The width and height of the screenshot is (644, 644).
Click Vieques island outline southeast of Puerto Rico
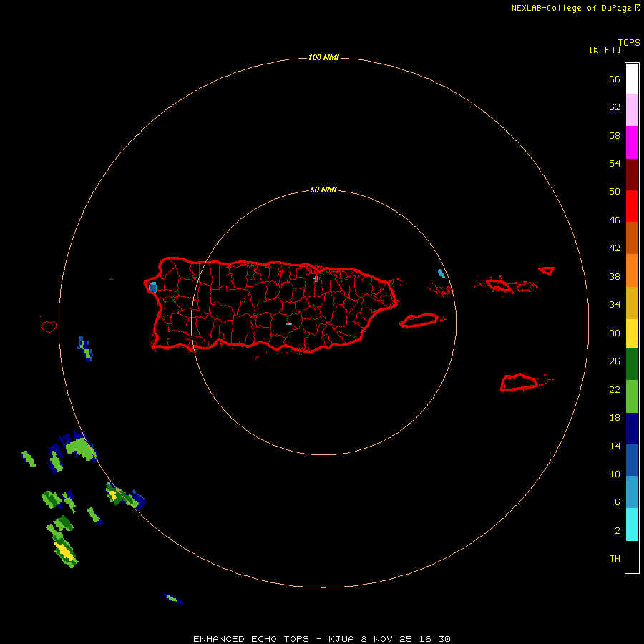(421, 320)
